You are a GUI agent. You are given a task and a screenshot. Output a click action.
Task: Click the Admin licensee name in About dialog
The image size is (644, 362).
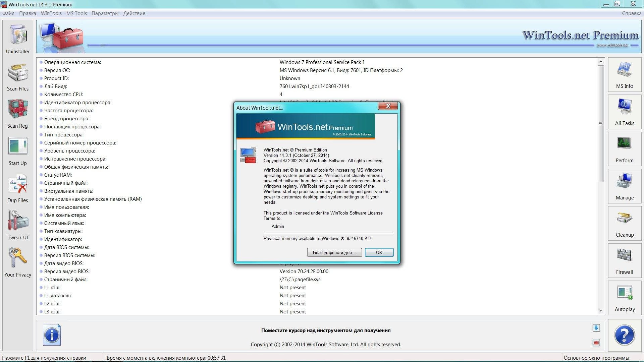[278, 227]
